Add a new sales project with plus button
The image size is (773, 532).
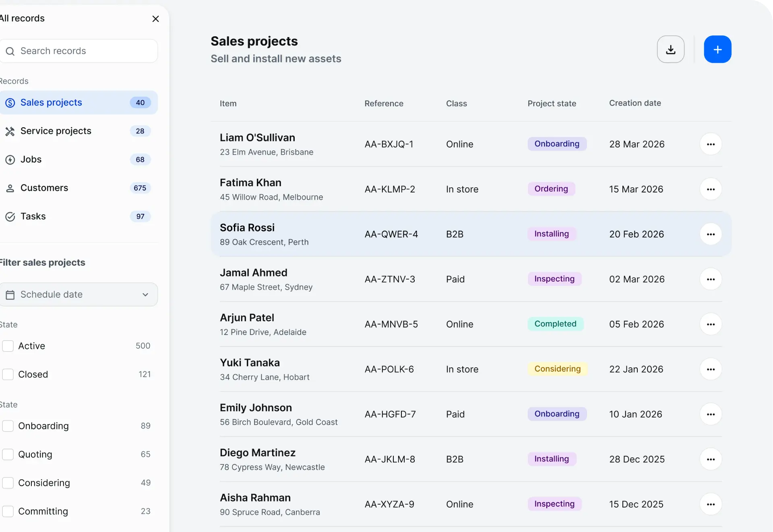(717, 49)
